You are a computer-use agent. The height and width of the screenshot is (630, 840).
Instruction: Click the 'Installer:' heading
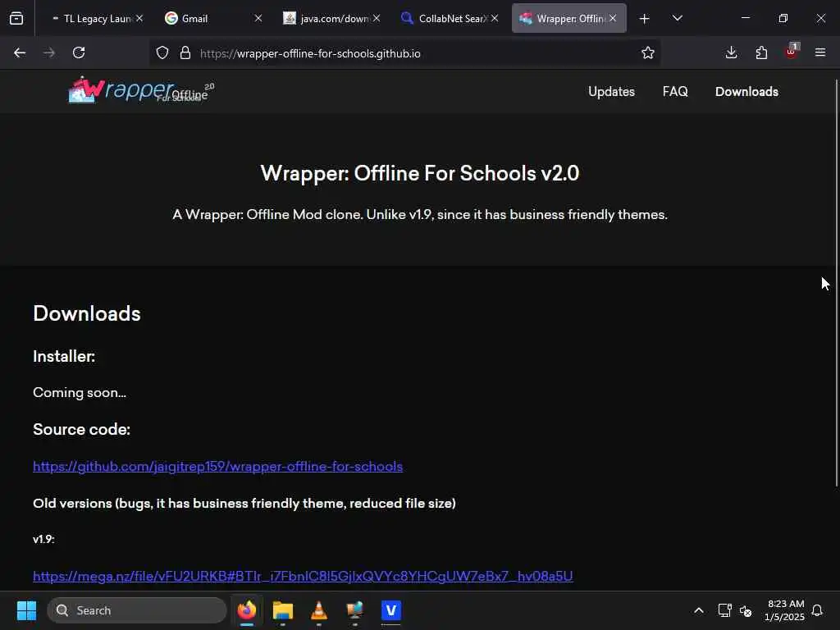(64, 356)
